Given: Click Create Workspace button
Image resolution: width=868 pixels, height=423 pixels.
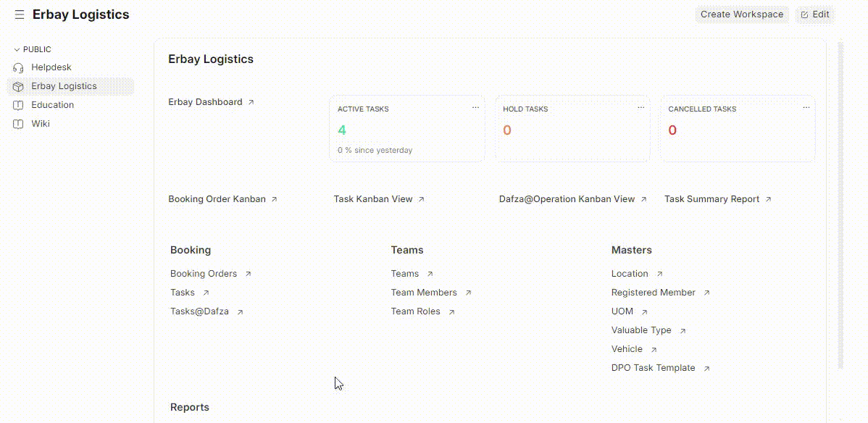Looking at the screenshot, I should pos(742,14).
